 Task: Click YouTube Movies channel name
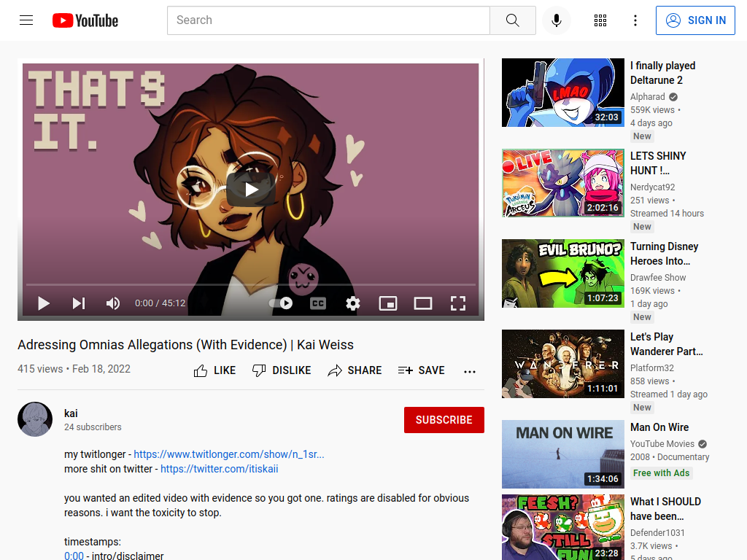pos(662,444)
